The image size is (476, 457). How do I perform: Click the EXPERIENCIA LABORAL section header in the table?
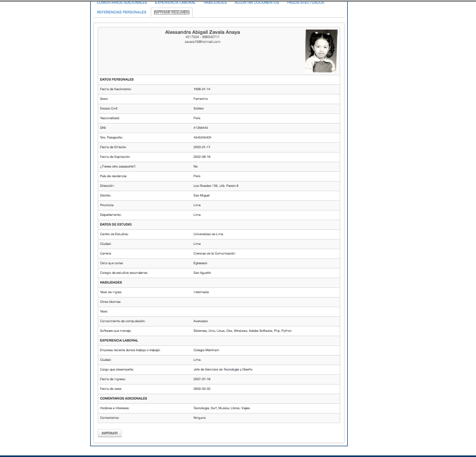coord(119,340)
